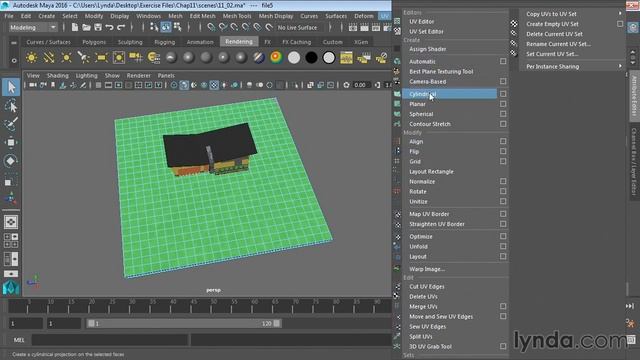640x360 pixels.
Task: Click the yellow checker texture shelf icon
Action: [x=346, y=58]
